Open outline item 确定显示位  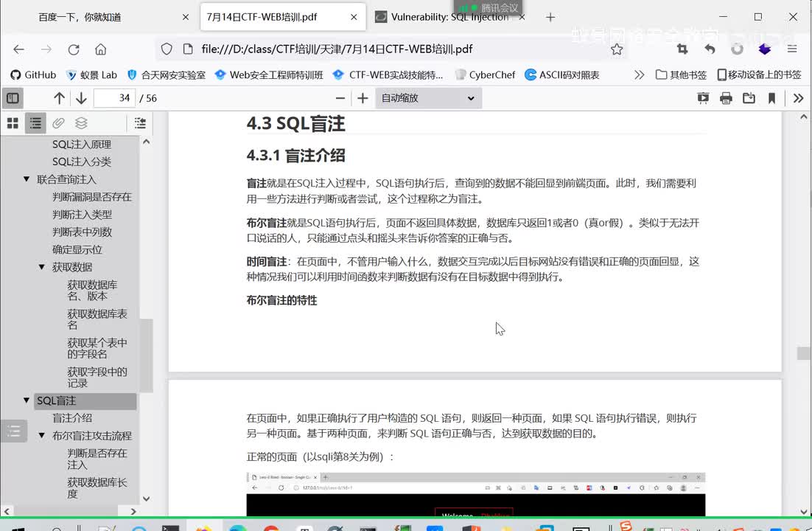point(77,250)
